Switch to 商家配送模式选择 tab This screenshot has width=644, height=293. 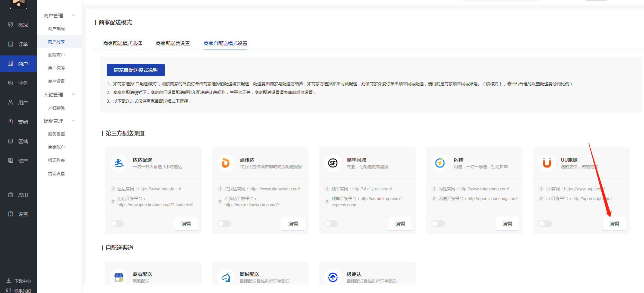coord(123,43)
